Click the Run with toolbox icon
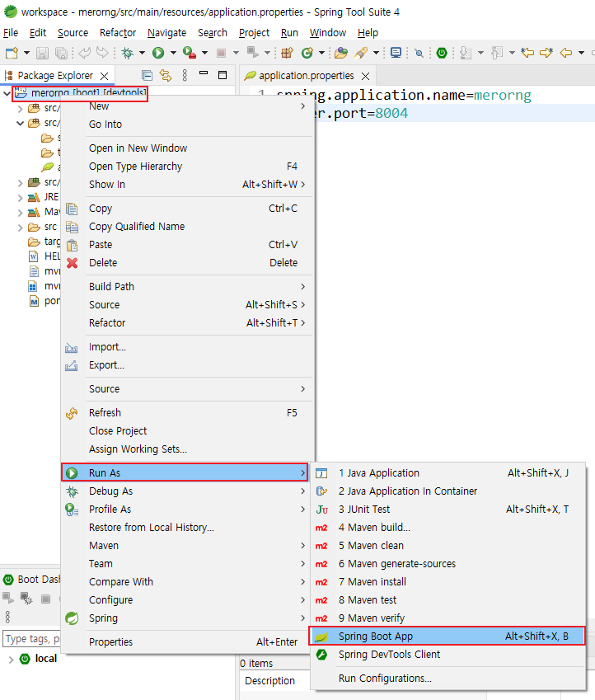 [190, 53]
